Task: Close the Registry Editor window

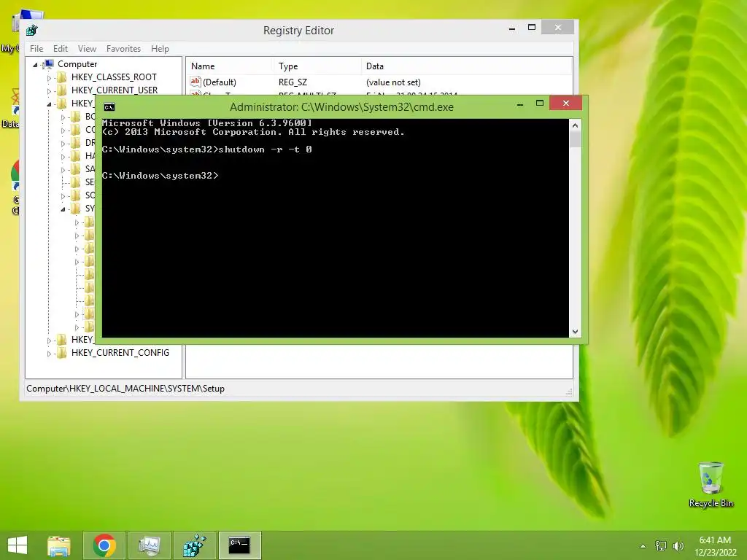Action: (x=558, y=27)
